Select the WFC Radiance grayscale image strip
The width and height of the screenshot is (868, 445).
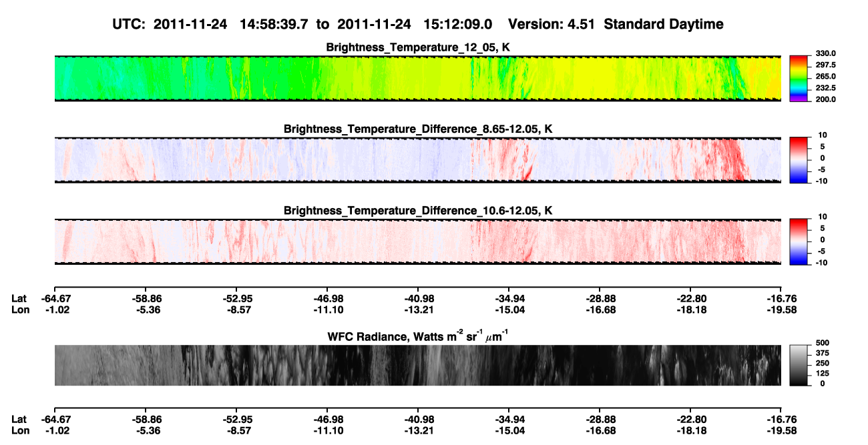[x=417, y=365]
